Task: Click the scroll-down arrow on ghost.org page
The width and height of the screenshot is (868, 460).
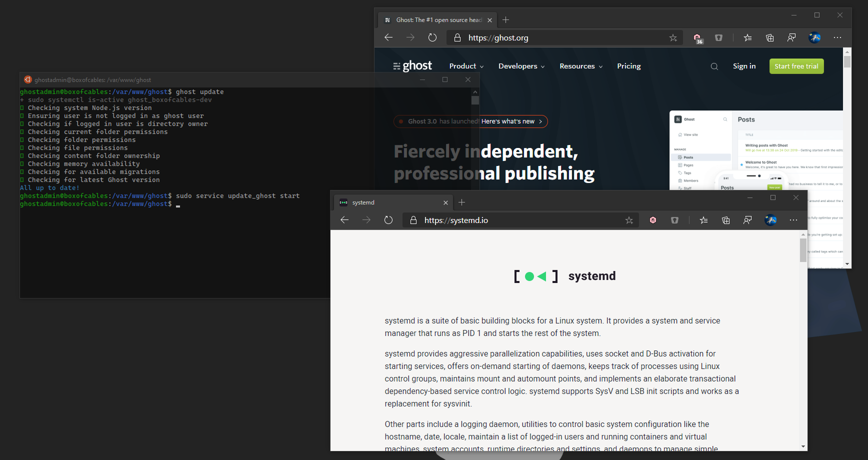Action: tap(847, 263)
